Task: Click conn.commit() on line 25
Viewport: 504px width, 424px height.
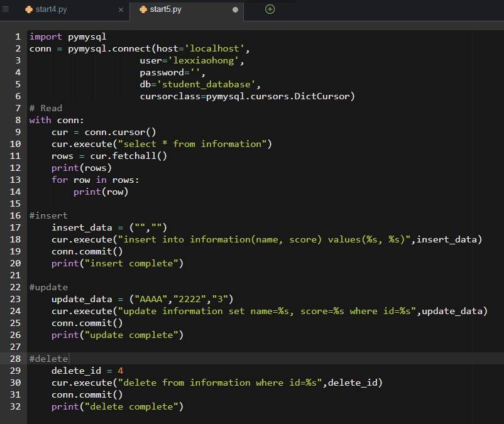Action: point(87,323)
